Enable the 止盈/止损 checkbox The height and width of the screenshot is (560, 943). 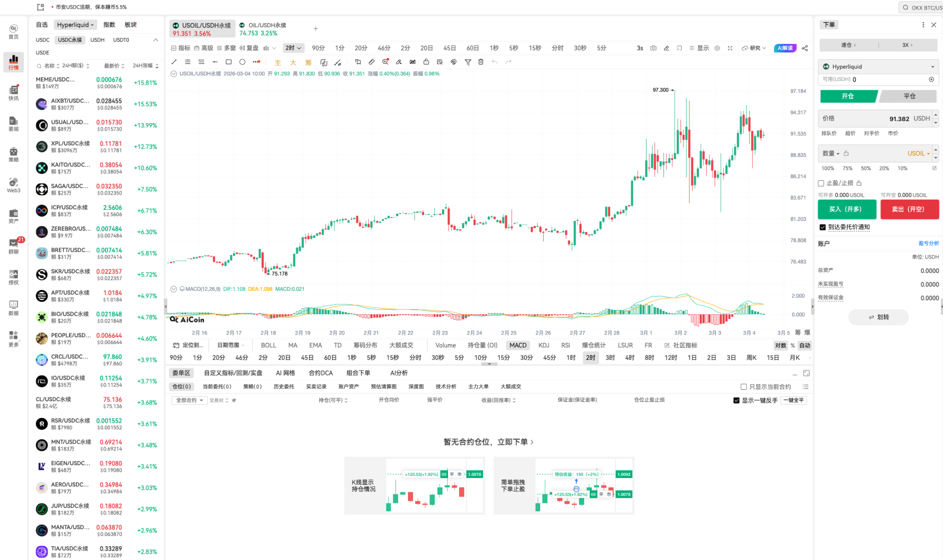pos(821,183)
